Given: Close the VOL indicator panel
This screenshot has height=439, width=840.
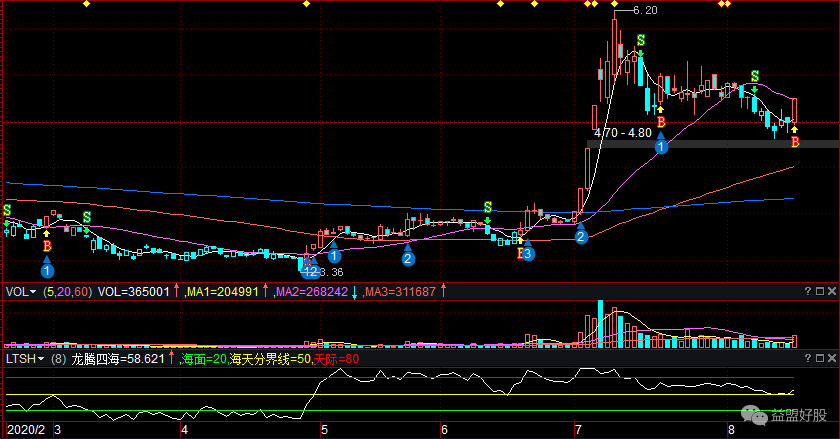Looking at the screenshot, I should tap(830, 292).
